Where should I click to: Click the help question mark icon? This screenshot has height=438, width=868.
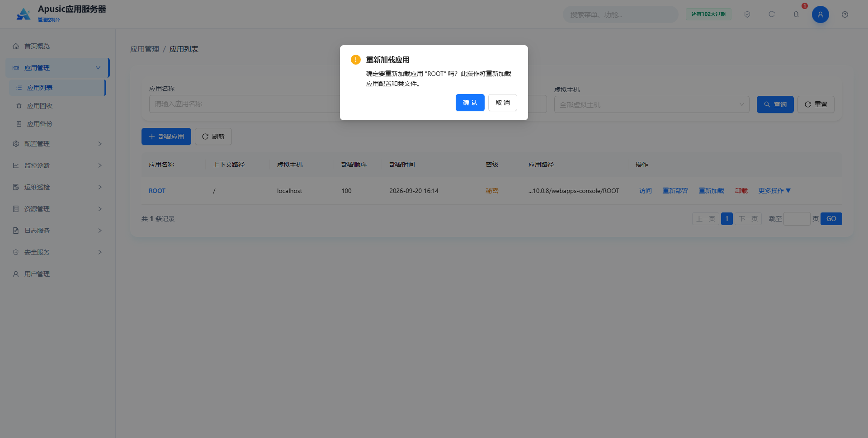(x=845, y=14)
